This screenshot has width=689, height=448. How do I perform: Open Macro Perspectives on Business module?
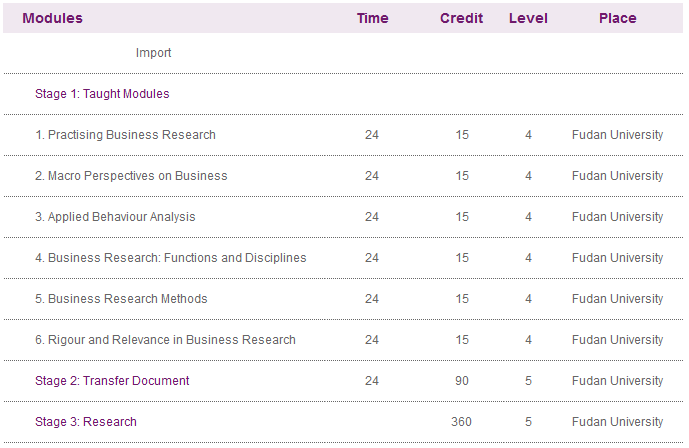[131, 176]
